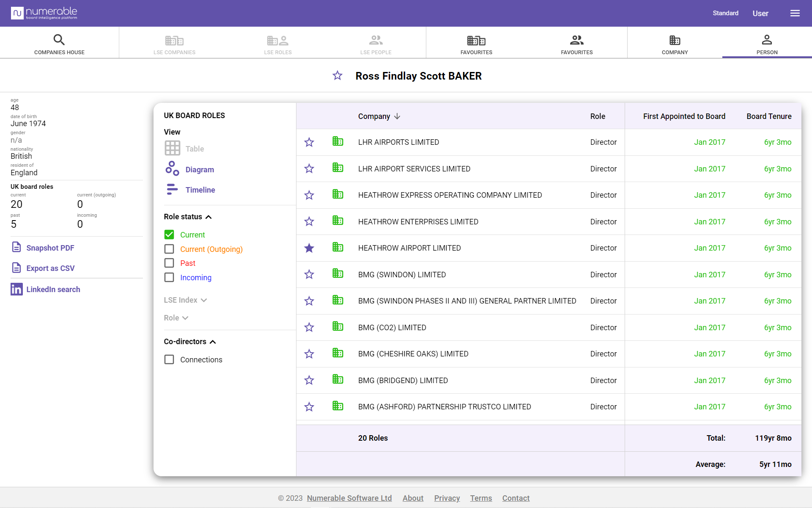Viewport: 812px width, 508px height.
Task: Open the Contact footer link
Action: coord(516,498)
